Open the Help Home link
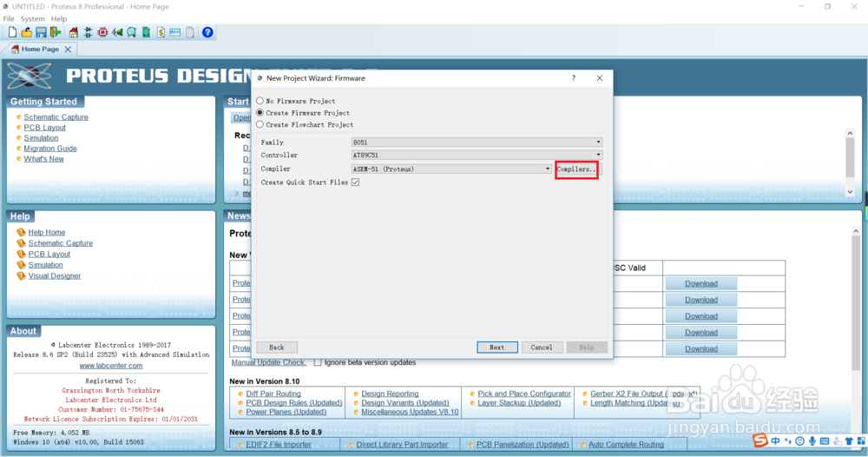Screen dimensions: 868x457 click(47, 232)
